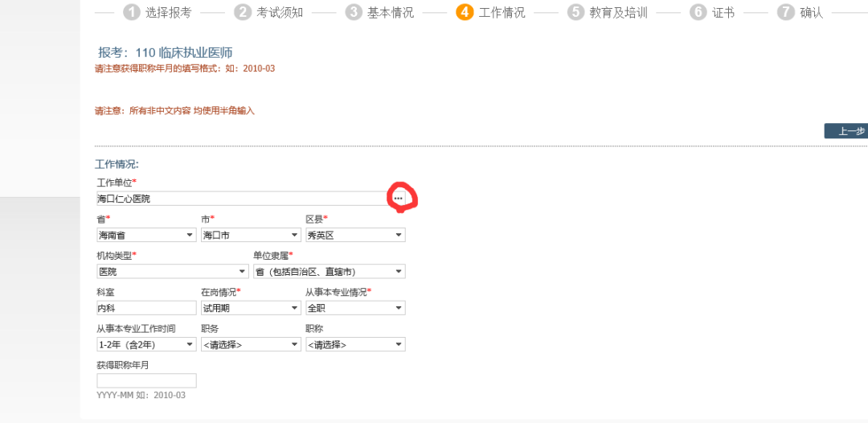Expand the 市 dropdown showing 海口市
The height and width of the screenshot is (423, 868).
click(250, 235)
